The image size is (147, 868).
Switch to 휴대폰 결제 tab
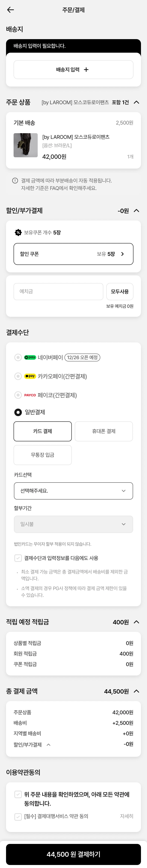pos(104,431)
